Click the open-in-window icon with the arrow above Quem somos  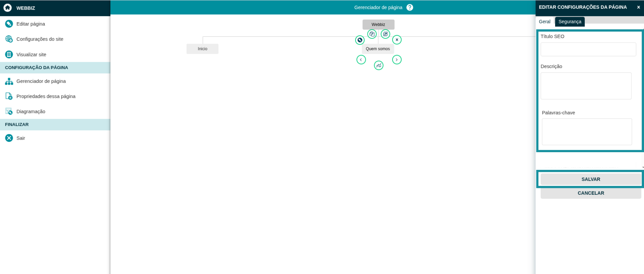[x=385, y=34]
